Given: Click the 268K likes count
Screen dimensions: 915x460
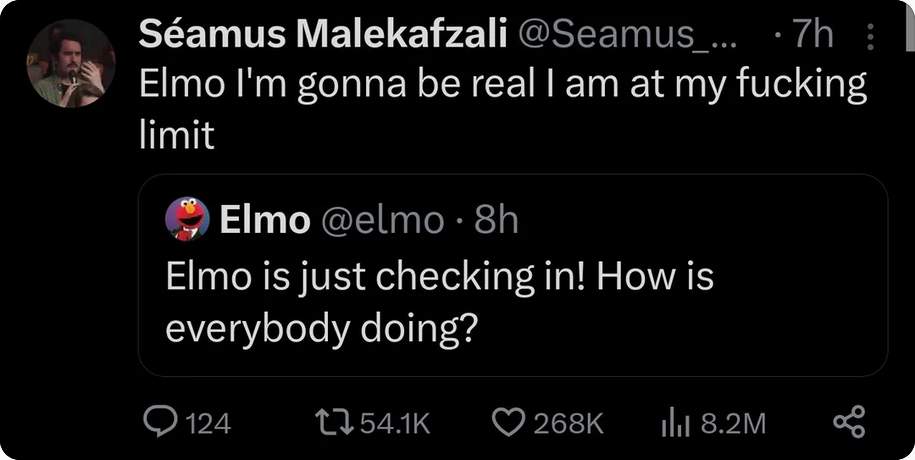Looking at the screenshot, I should coord(568,424).
